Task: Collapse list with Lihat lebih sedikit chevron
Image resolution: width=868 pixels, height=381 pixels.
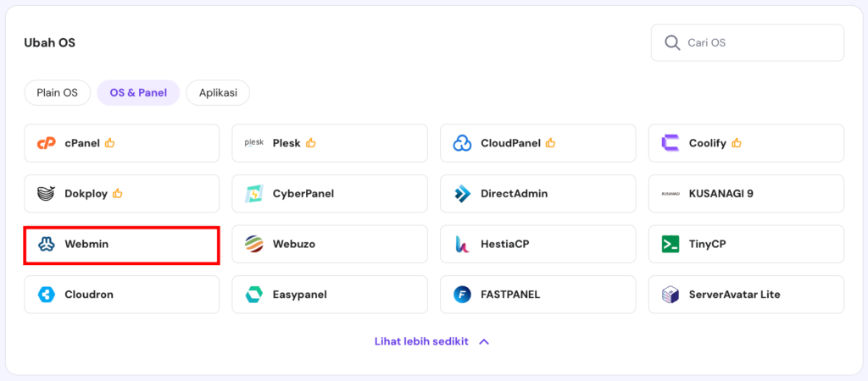Action: point(484,342)
